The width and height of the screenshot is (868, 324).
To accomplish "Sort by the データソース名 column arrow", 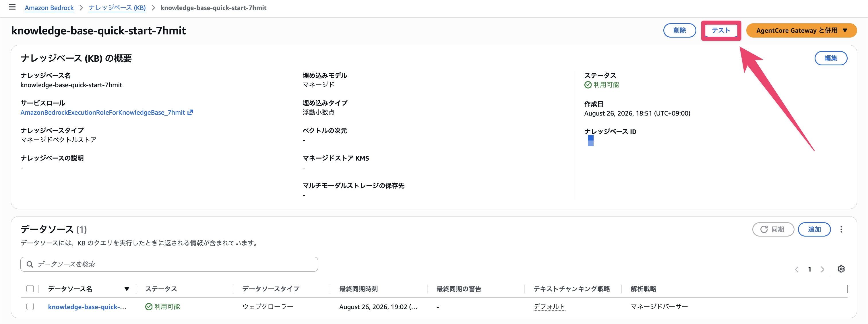I will click(x=127, y=289).
